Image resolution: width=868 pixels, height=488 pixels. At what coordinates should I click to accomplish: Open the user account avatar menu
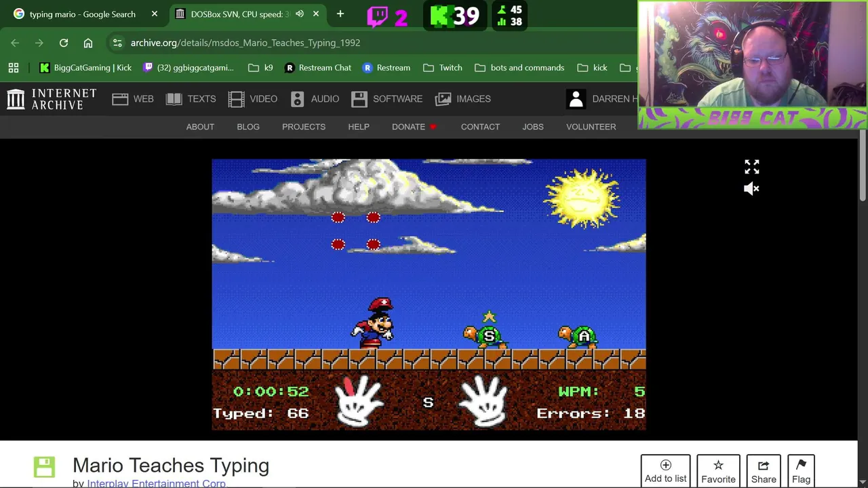point(576,99)
